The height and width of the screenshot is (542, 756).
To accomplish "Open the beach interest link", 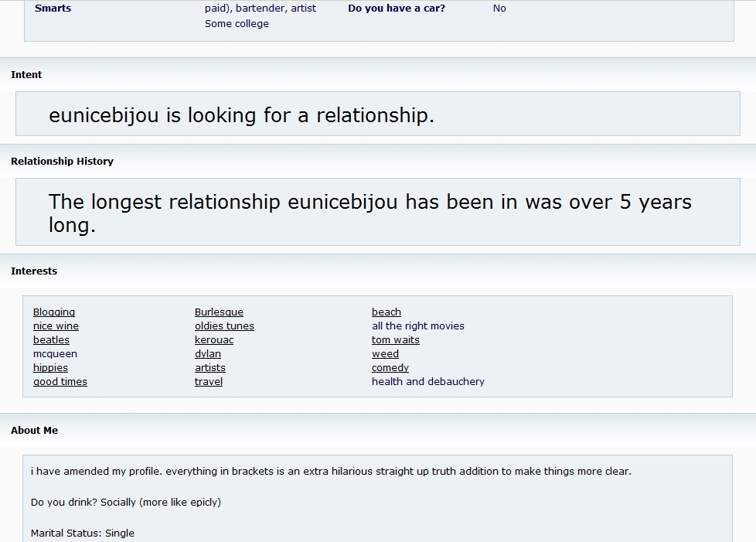I will [387, 312].
